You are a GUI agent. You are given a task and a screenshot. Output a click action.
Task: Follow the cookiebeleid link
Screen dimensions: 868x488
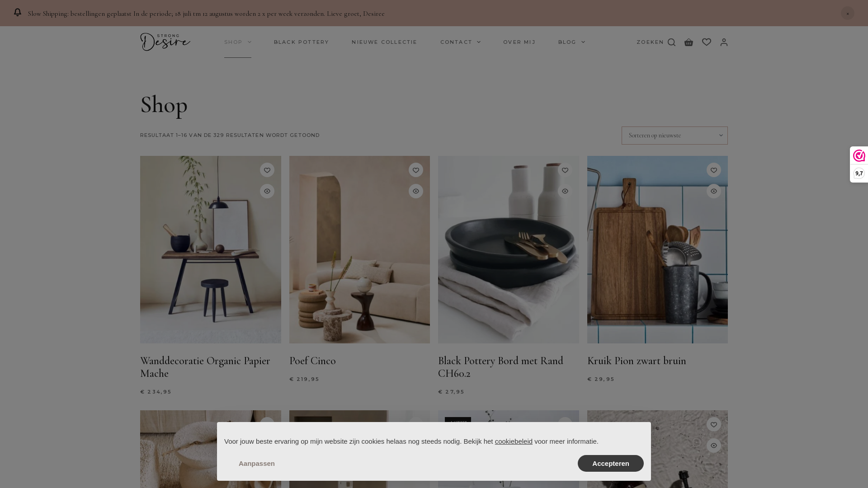514,441
